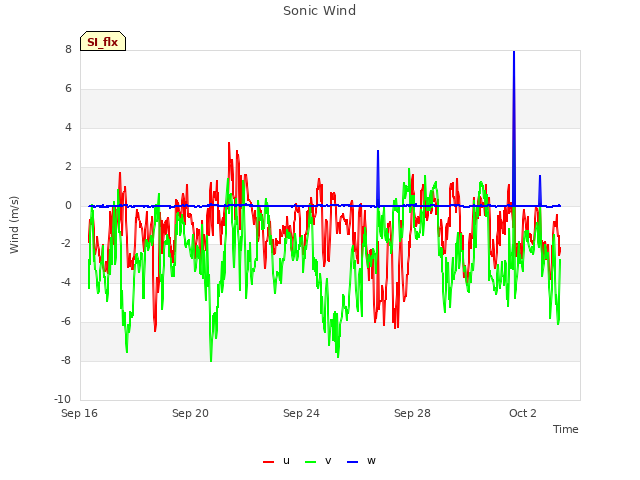The width and height of the screenshot is (640, 480).
Task: Click the Sonic Wind chart title
Action: pyautogui.click(x=320, y=11)
